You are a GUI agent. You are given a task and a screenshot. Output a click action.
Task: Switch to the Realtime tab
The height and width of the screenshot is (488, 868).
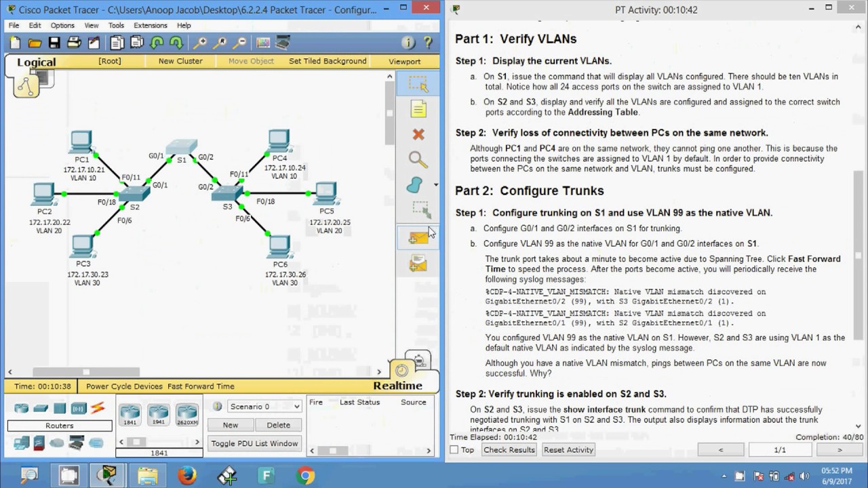(397, 386)
